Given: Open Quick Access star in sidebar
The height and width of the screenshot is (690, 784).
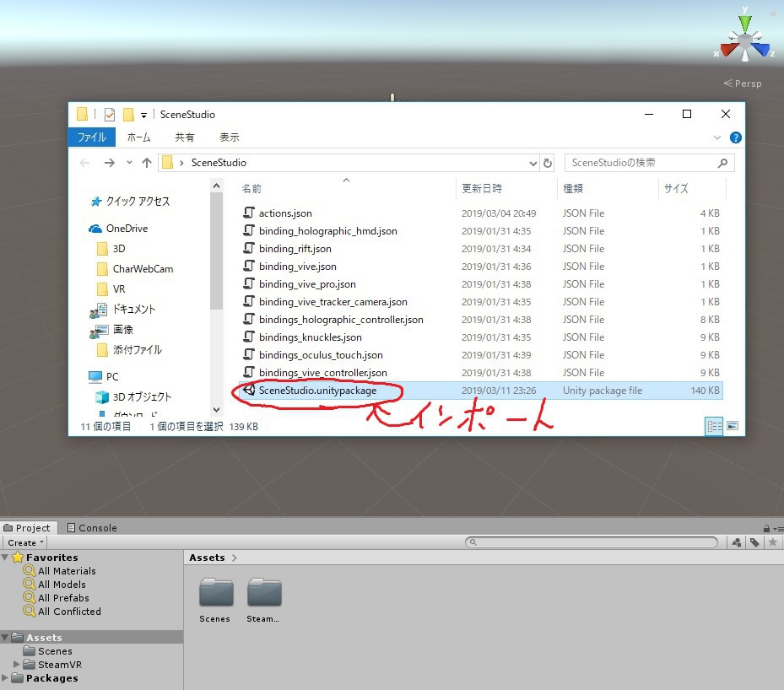Looking at the screenshot, I should [x=95, y=201].
